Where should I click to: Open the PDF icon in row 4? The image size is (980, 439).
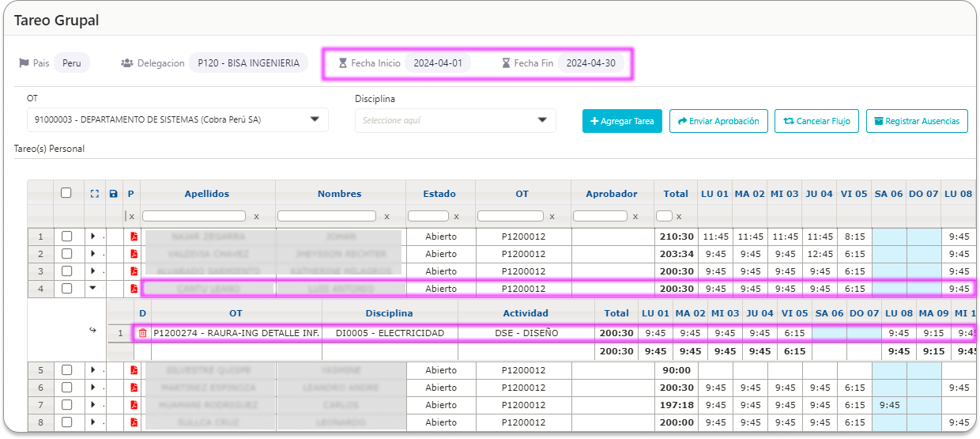coord(134,289)
